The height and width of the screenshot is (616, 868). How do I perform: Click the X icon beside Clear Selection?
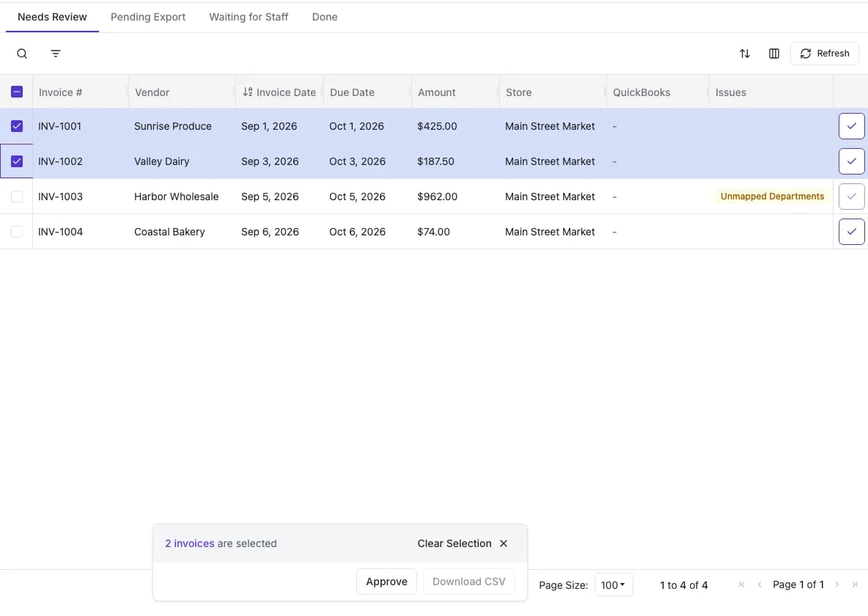[504, 543]
